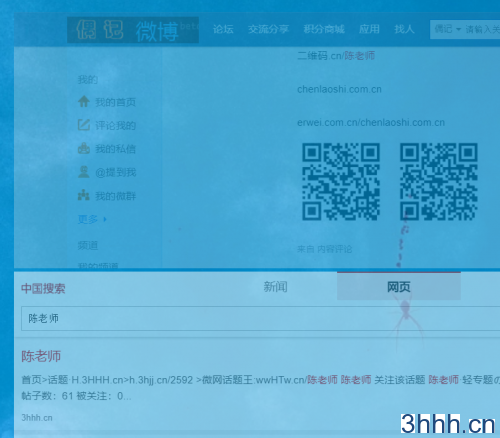Click the 微博 logo in header

point(133,30)
